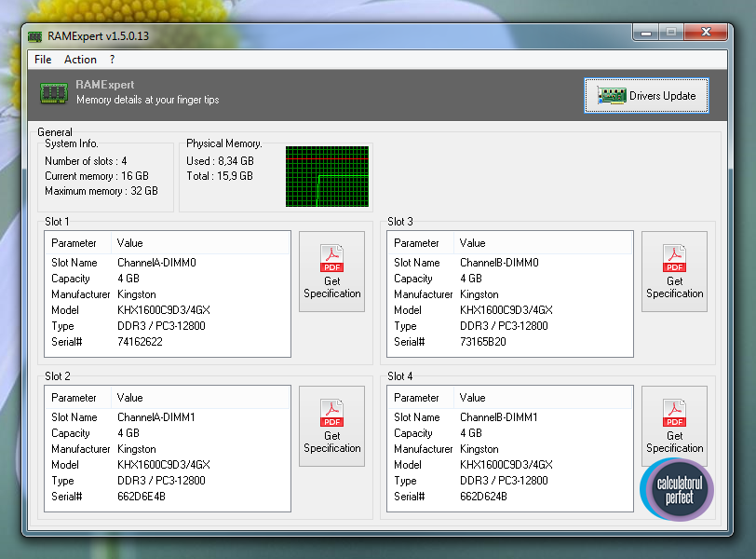
Task: Open the File menu
Action: [43, 60]
